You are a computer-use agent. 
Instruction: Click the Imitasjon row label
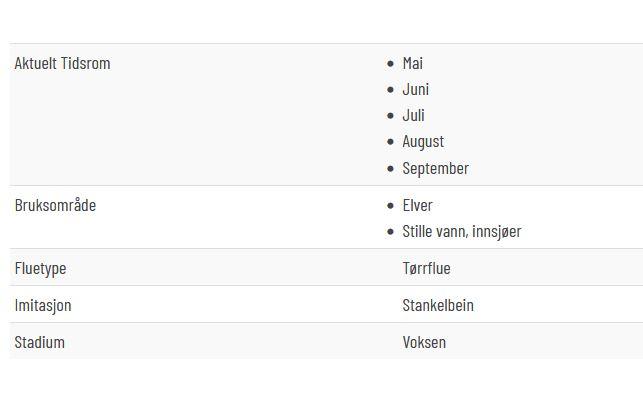click(43, 306)
